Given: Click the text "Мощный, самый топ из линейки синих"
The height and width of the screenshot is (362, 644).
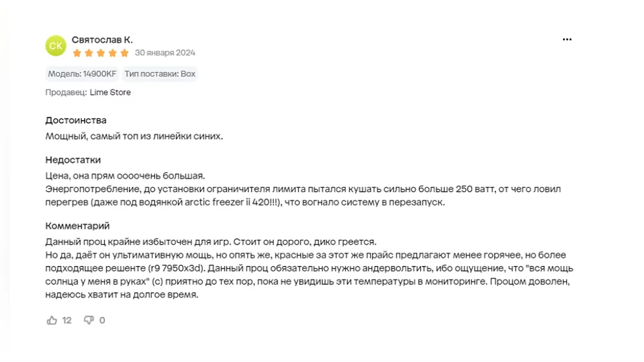Looking at the screenshot, I should click(x=134, y=136).
